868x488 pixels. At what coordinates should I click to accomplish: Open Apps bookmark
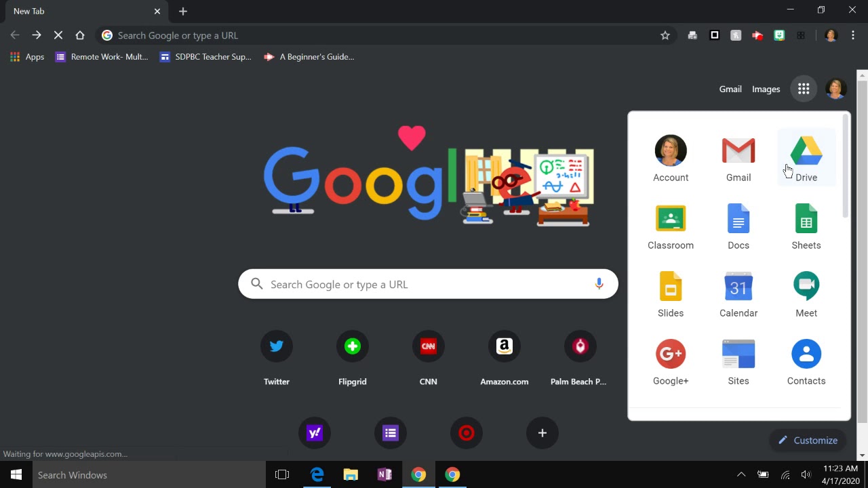tap(27, 57)
